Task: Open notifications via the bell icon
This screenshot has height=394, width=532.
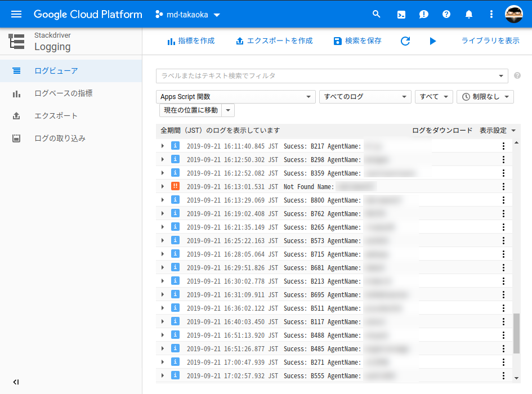Action: click(x=468, y=14)
